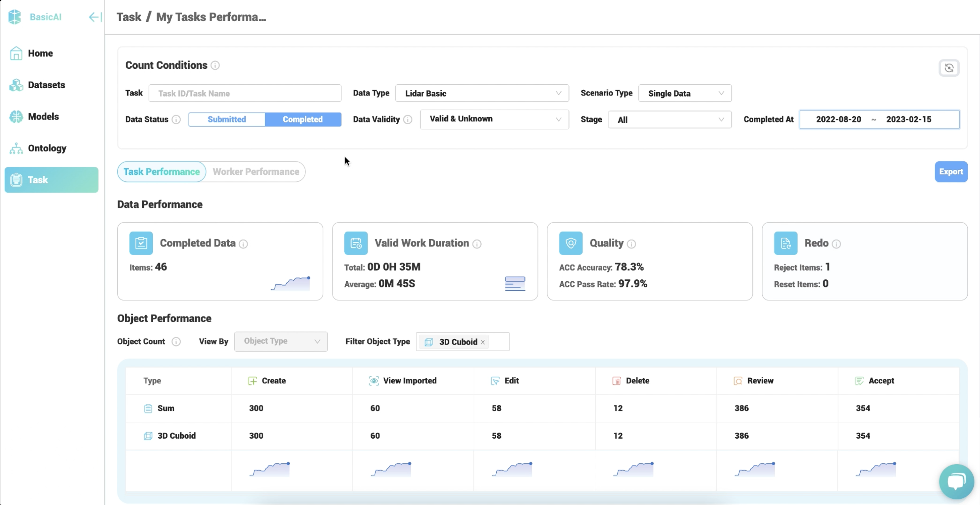Click info icon beside Completed Data
This screenshot has width=980, height=505.
[x=243, y=244]
